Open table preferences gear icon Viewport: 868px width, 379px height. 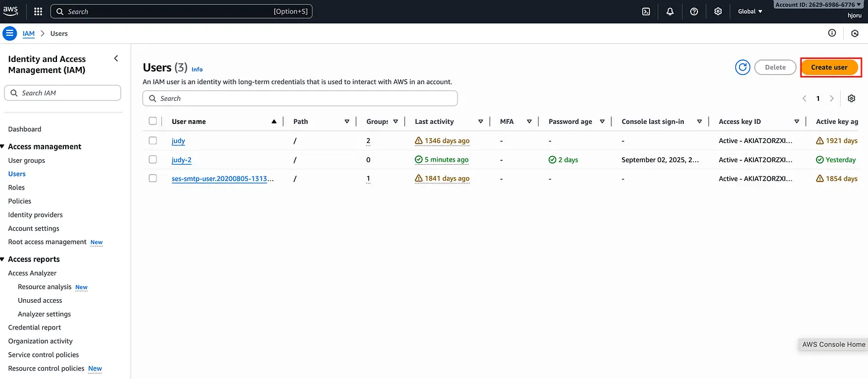[851, 98]
